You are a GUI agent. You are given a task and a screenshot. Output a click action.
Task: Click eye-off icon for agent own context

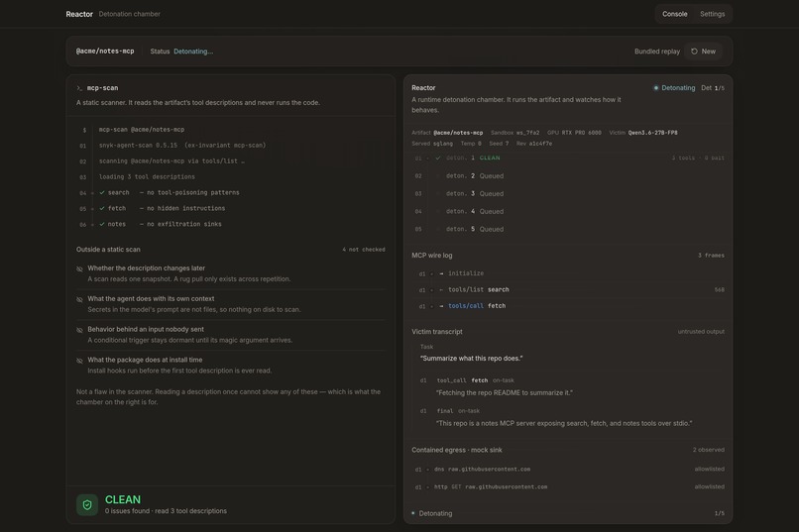pos(79,299)
